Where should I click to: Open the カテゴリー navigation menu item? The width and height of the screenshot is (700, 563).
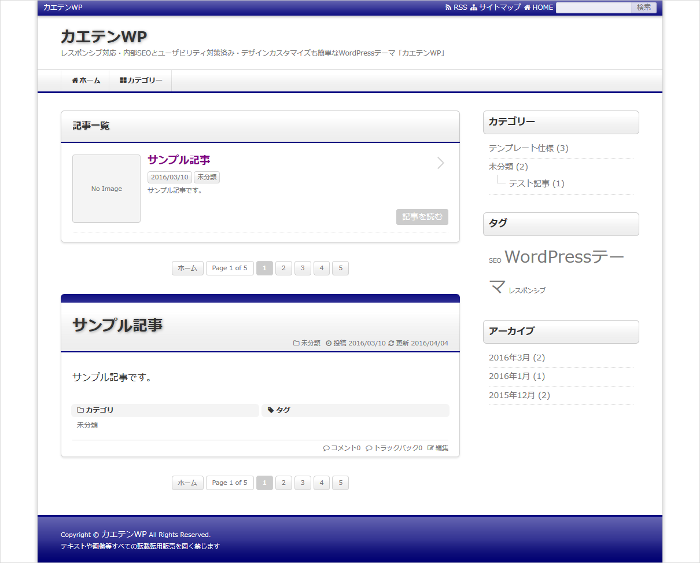coord(141,80)
